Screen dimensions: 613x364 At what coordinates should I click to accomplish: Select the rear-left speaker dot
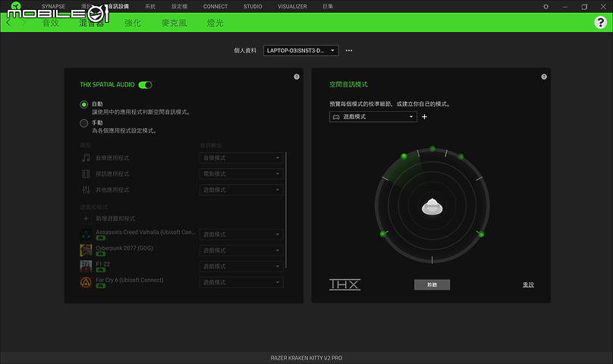(x=382, y=234)
